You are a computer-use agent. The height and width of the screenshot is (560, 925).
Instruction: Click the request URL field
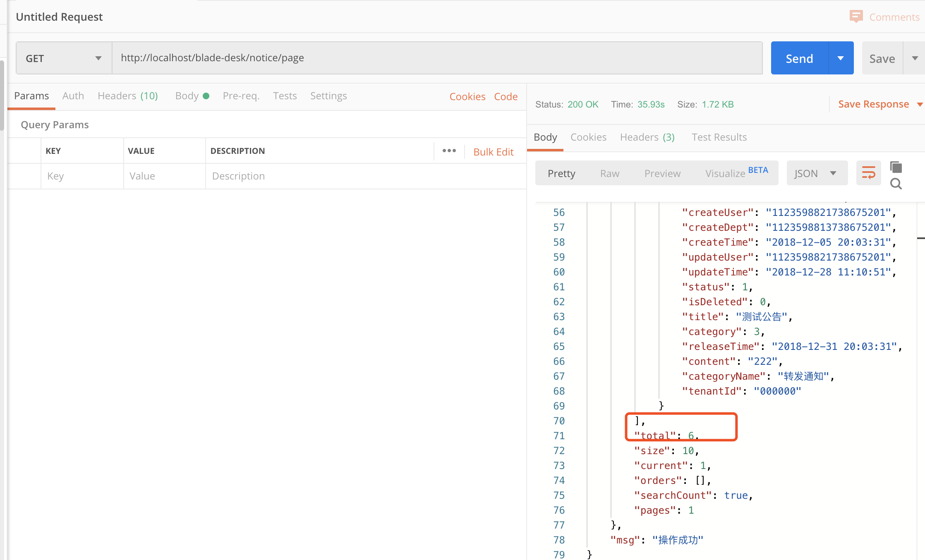[437, 58]
